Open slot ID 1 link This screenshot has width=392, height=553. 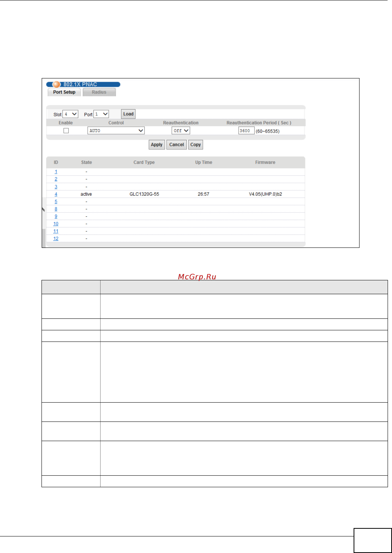coord(56,172)
